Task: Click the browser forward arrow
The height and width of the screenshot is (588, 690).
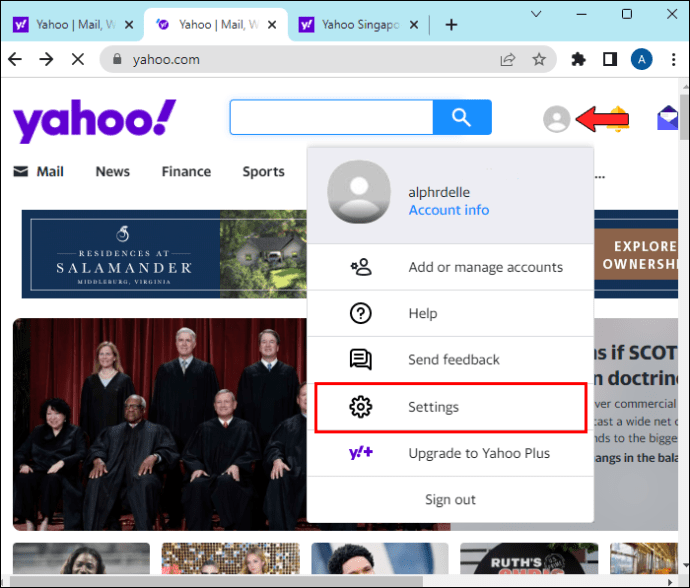Action: pos(46,59)
